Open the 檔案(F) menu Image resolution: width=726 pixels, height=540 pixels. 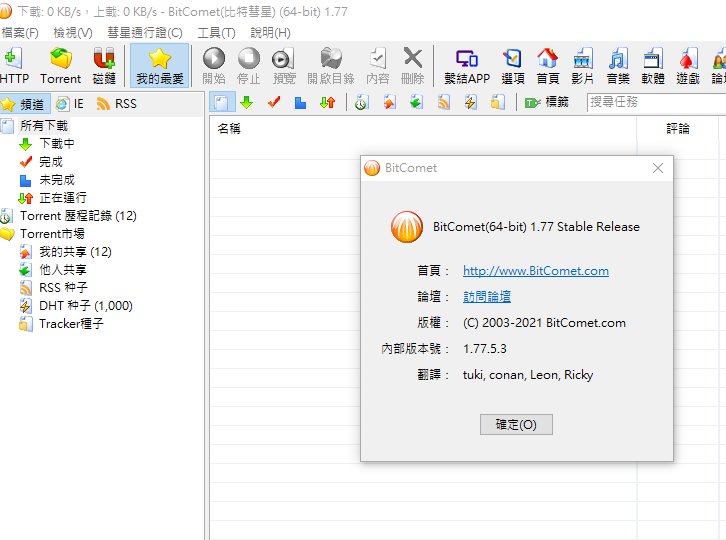pos(20,33)
